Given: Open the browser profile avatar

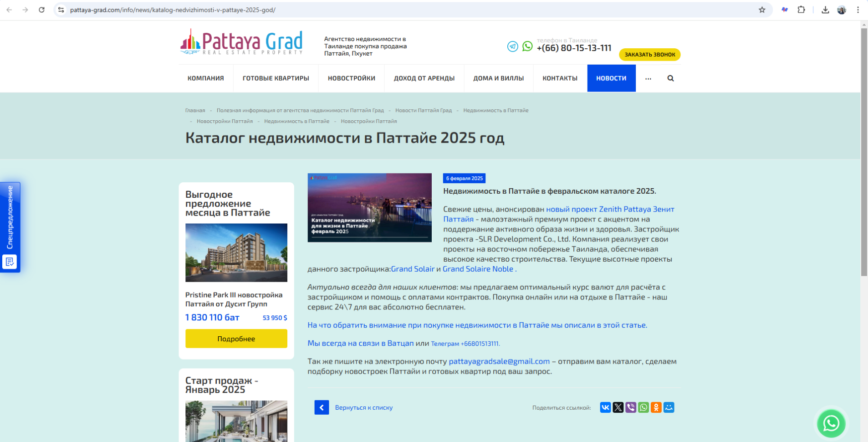Looking at the screenshot, I should [x=842, y=10].
